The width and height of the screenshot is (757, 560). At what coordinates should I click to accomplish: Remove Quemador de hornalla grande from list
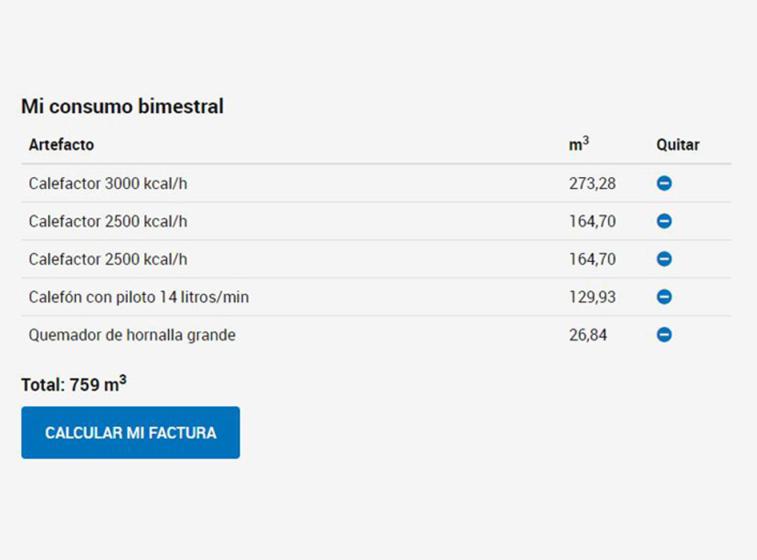664,335
